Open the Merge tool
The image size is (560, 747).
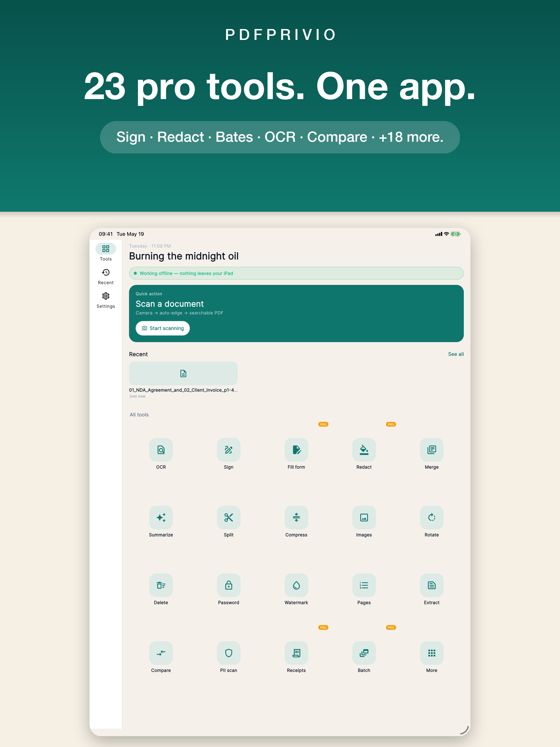432,450
